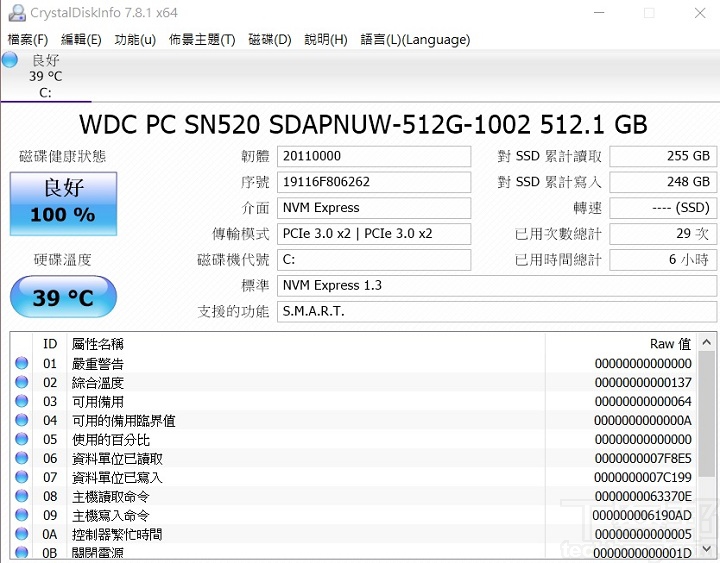Click the status circle for attribute 05 使用的百分比
Viewport: 720px width, 563px height.
coord(22,439)
